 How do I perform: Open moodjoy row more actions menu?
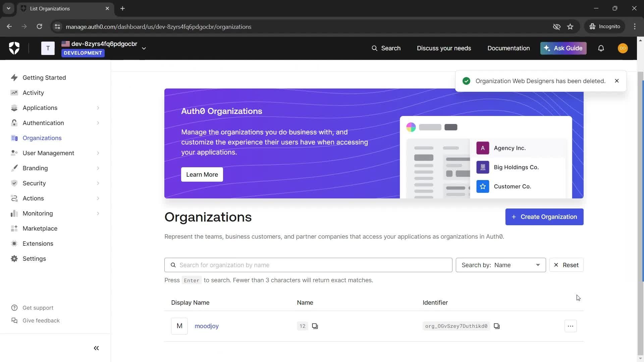(571, 326)
